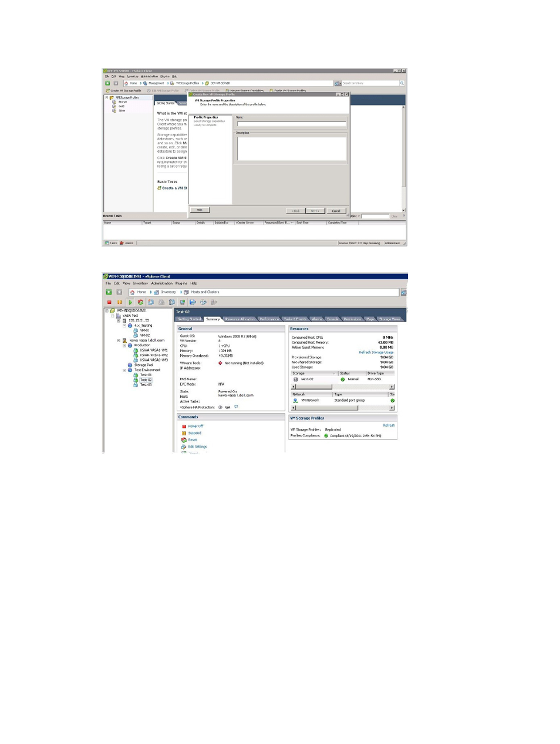Click the navigate back arrow in WIN-N3Q1DD6JNS1 window

[109, 292]
